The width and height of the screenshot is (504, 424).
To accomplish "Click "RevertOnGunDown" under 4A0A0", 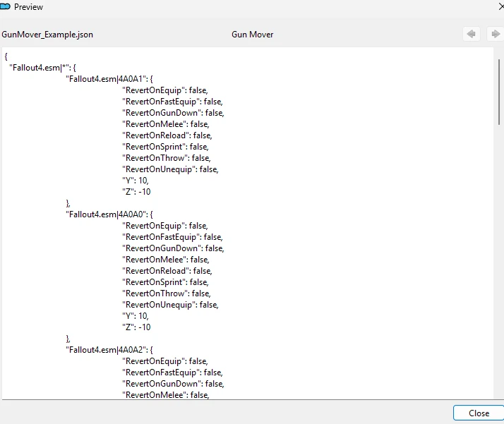I will [173, 248].
